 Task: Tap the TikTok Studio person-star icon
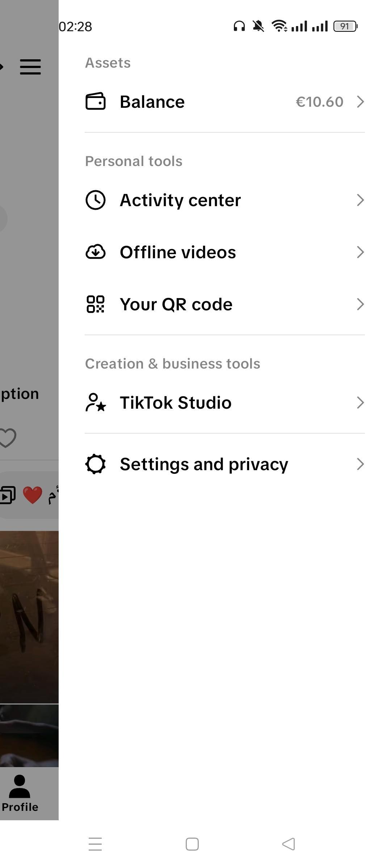pyautogui.click(x=95, y=403)
